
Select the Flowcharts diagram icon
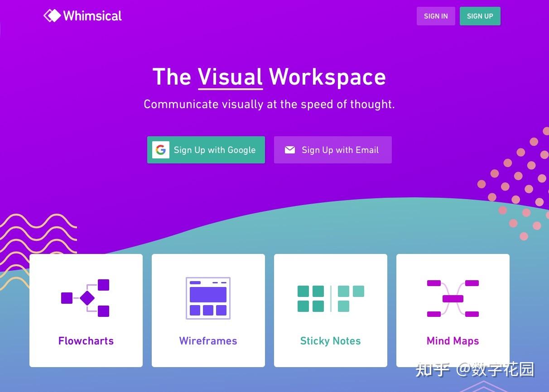click(x=85, y=298)
